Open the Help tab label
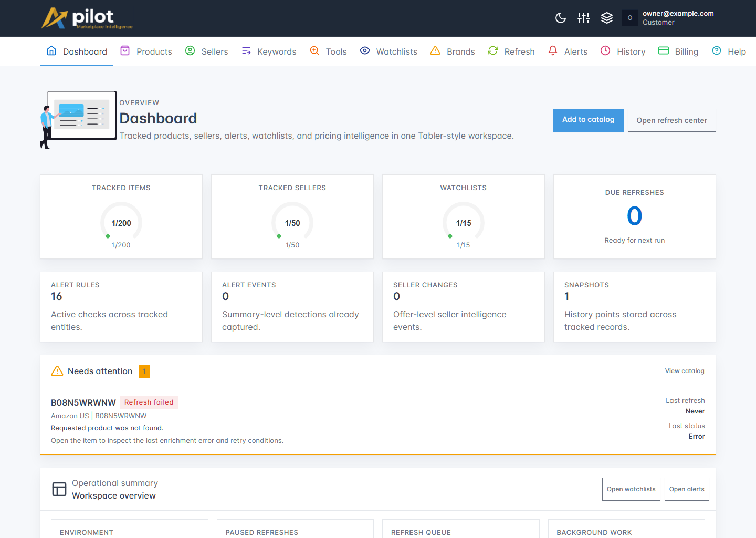This screenshot has height=538, width=756. coord(737,51)
